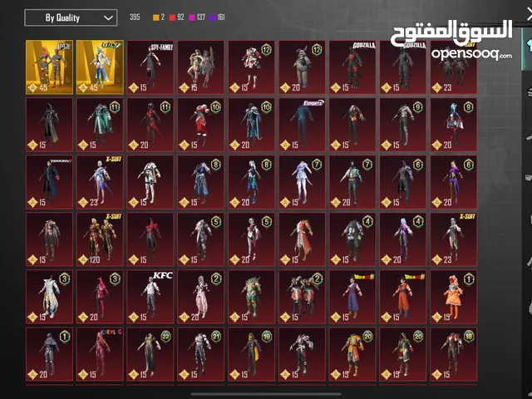Select the first yellow mythic outfit priced 45
Viewport: 532px width, 399px height.
49,67
